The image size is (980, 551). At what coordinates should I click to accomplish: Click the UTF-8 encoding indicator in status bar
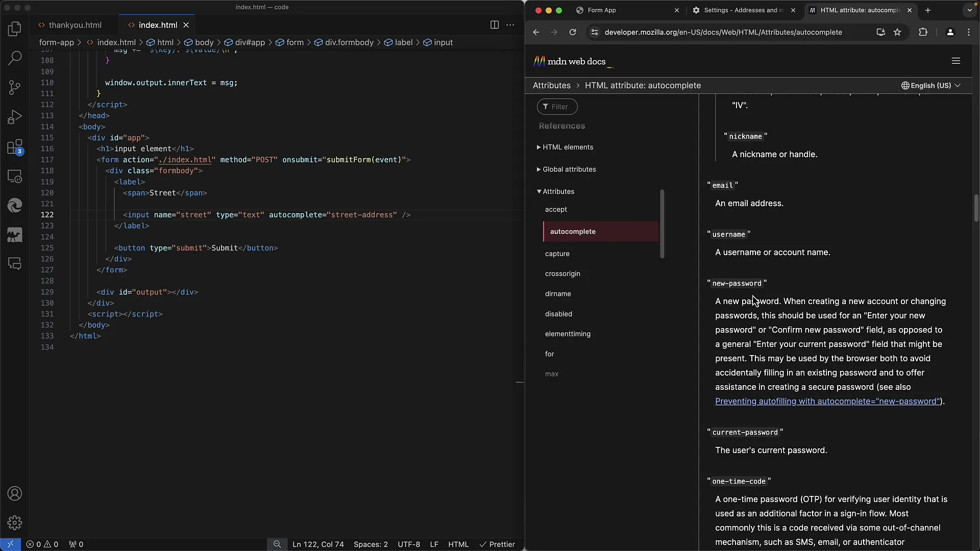(408, 543)
